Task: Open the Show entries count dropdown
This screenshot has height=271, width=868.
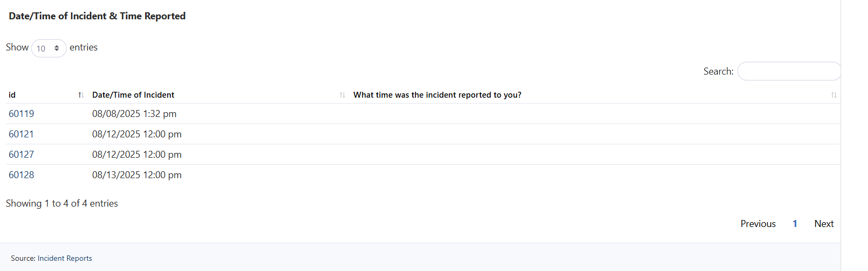Action: [x=48, y=48]
